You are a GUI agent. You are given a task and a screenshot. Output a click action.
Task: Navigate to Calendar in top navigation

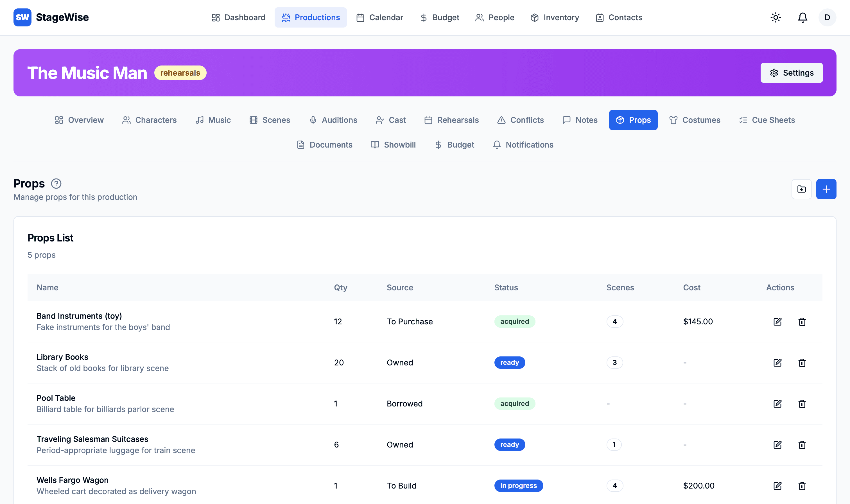pyautogui.click(x=379, y=17)
